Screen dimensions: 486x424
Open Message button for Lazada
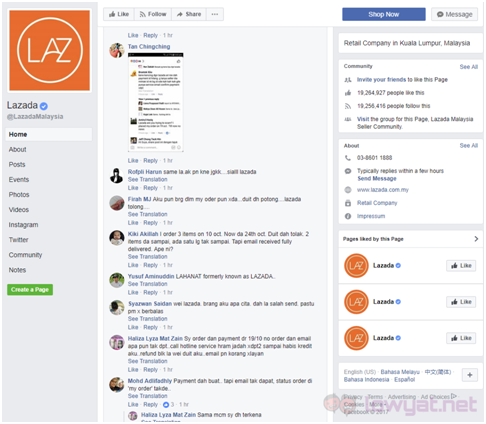(454, 14)
